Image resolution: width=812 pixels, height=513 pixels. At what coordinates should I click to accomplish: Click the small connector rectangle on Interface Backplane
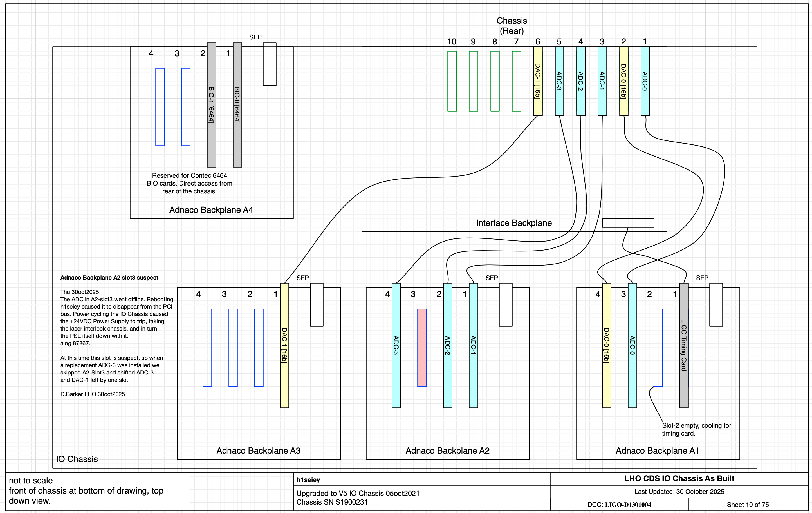628,223
